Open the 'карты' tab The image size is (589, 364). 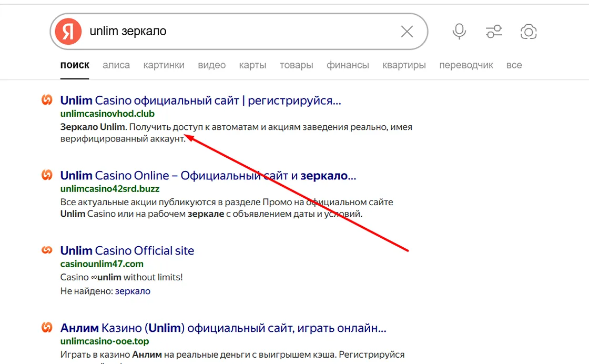[x=252, y=65]
